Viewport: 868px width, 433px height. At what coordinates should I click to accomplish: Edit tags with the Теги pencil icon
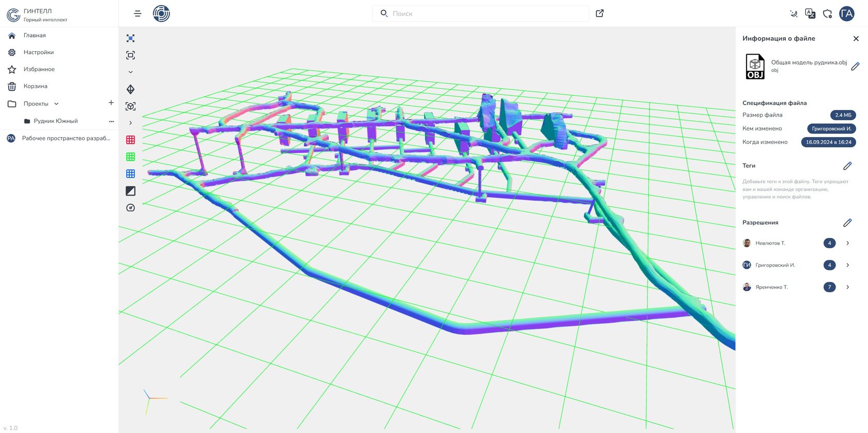[x=847, y=166]
